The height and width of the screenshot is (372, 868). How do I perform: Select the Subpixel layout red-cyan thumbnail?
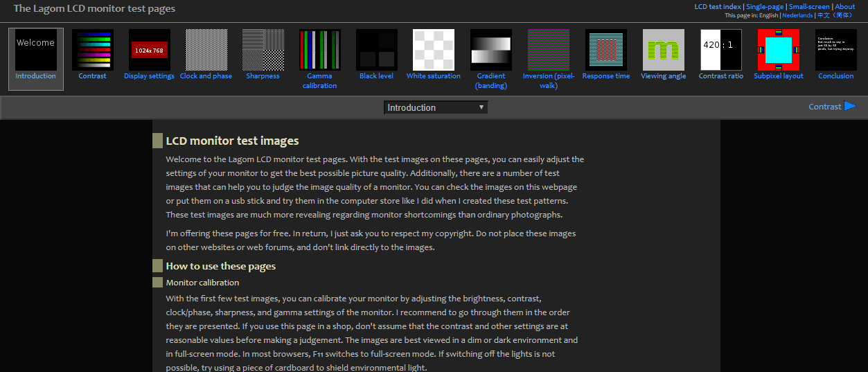[778, 49]
